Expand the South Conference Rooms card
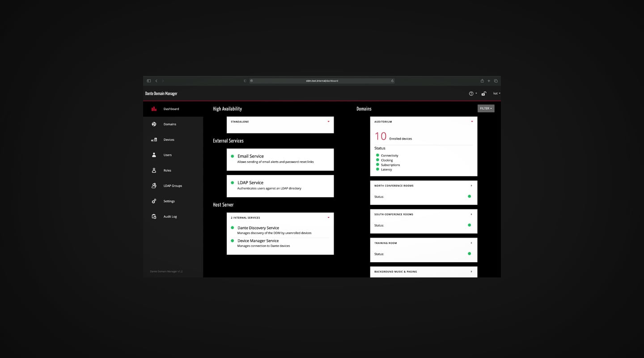 [471, 214]
